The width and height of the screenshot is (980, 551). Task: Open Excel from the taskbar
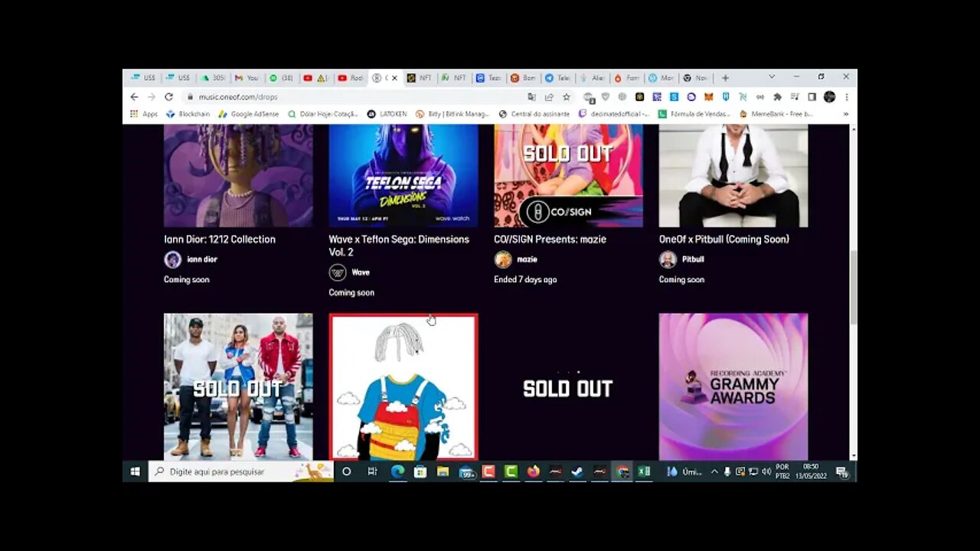click(644, 471)
